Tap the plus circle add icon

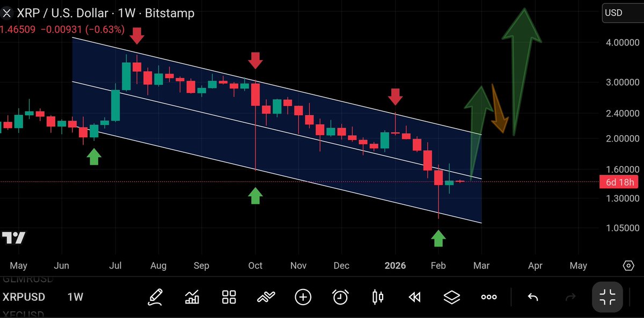(303, 297)
